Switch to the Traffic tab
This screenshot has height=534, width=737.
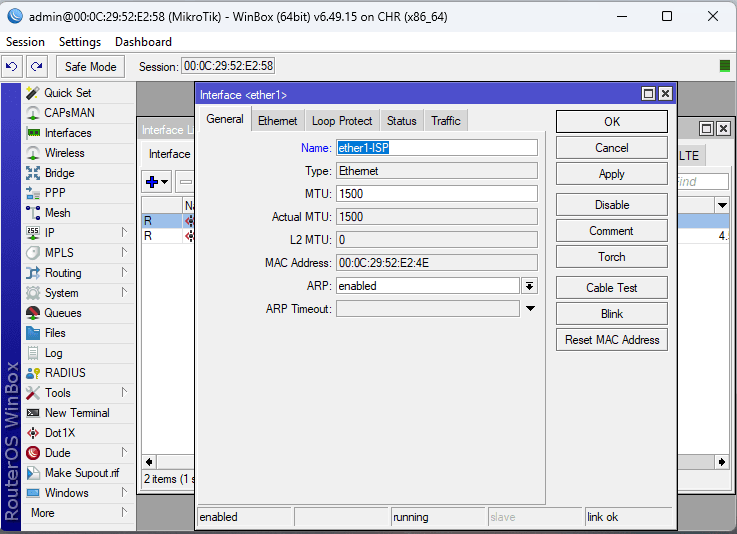pyautogui.click(x=445, y=121)
